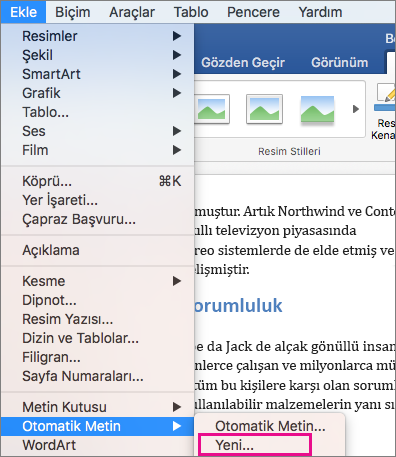The width and height of the screenshot is (396, 457).
Task: Show more picture styles arrow
Action: [x=356, y=109]
